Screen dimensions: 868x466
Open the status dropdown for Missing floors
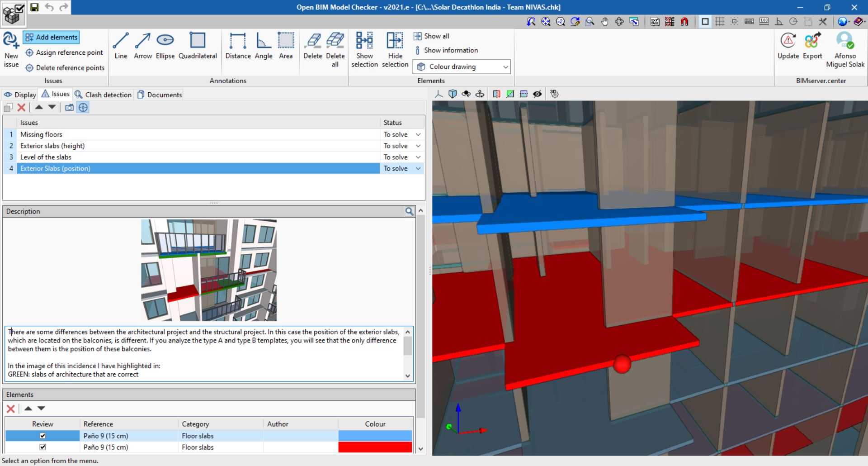pos(418,134)
